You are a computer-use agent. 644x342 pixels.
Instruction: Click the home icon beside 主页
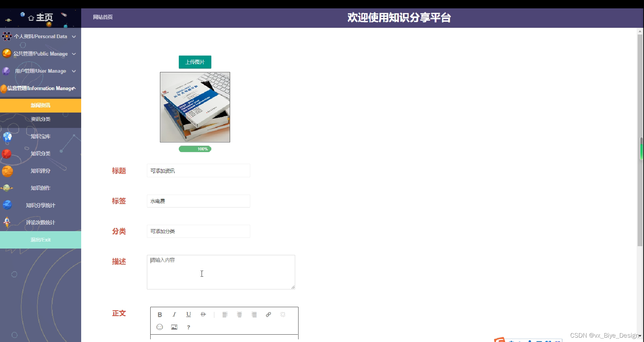point(31,18)
